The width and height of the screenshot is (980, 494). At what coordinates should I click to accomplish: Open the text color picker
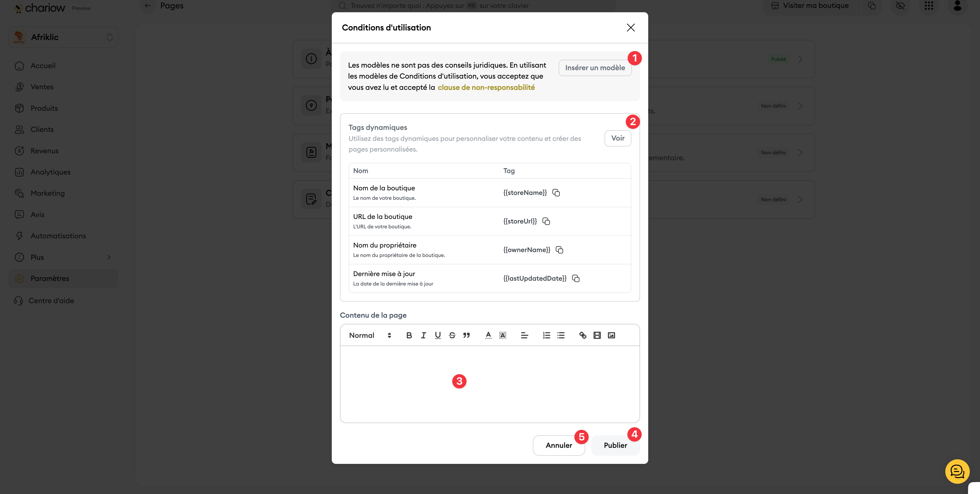(488, 335)
